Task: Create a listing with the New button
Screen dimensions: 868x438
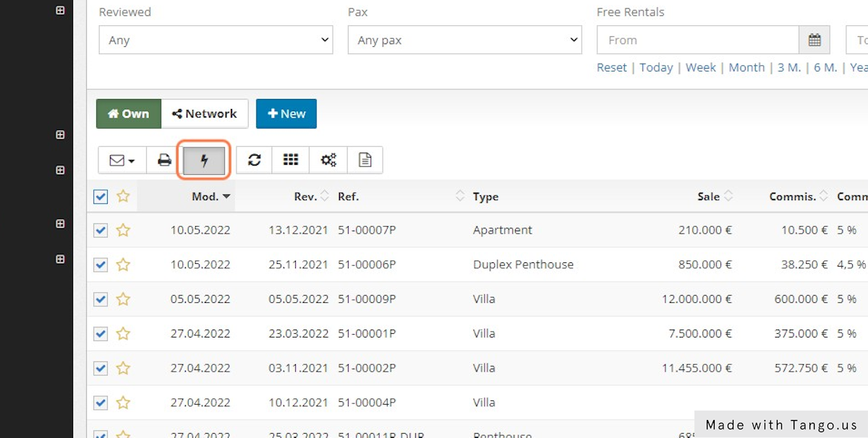Action: click(x=286, y=113)
